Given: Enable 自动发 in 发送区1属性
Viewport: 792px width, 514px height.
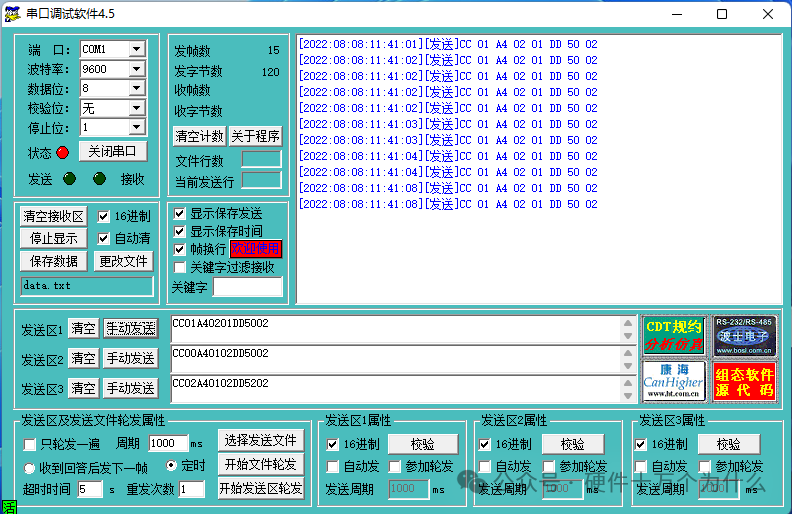Looking at the screenshot, I should tap(332, 467).
